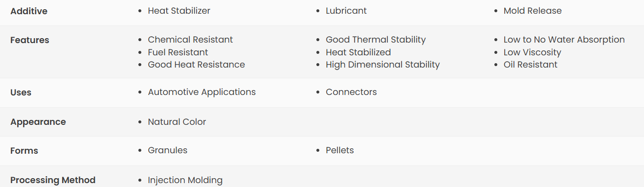Click the Mold Release additive
The width and height of the screenshot is (644, 187).
click(x=533, y=11)
